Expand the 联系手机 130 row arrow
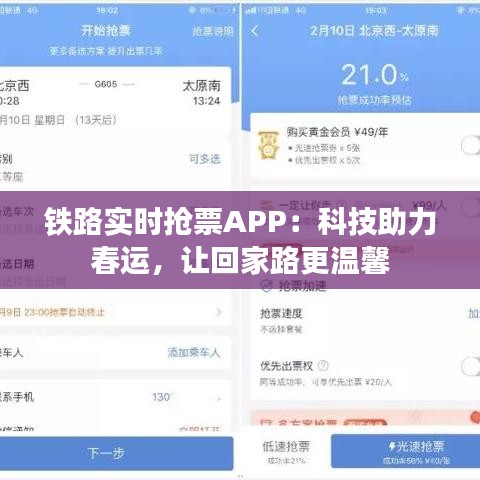 pos(219,398)
